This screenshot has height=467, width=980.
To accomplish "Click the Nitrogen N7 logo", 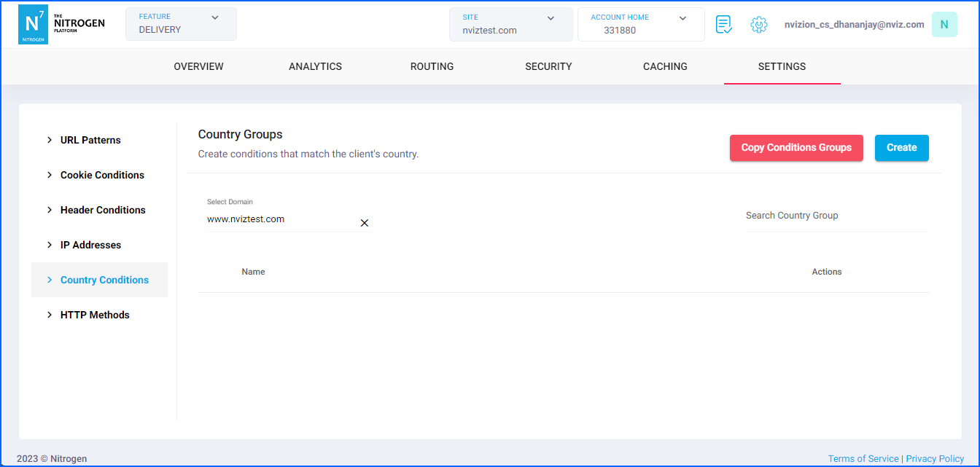I will pos(33,24).
